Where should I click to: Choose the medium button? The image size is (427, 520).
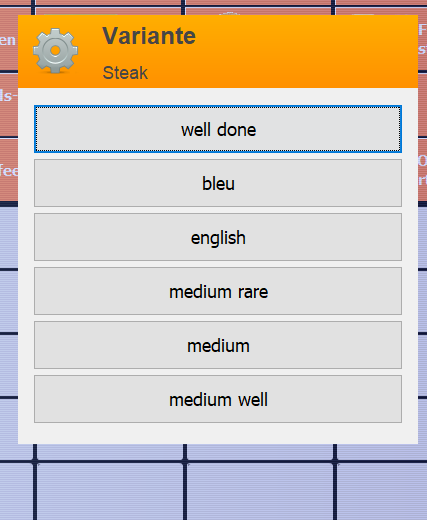tap(218, 345)
